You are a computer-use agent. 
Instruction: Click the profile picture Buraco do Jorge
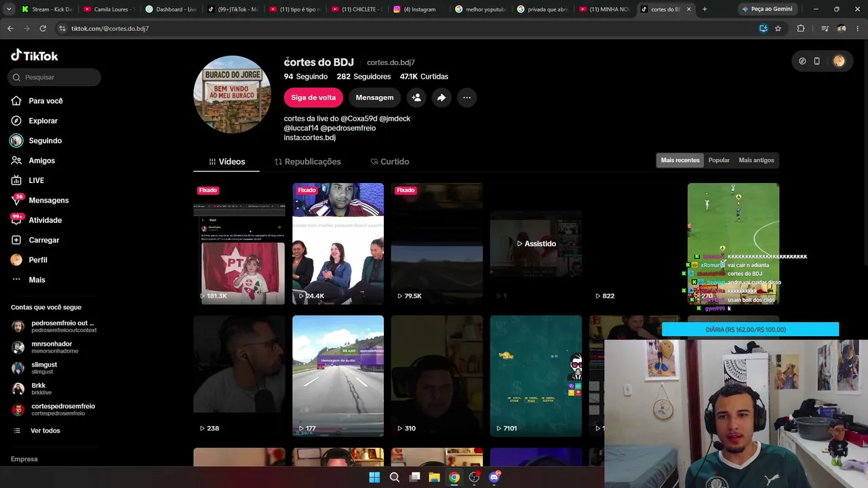point(232,94)
